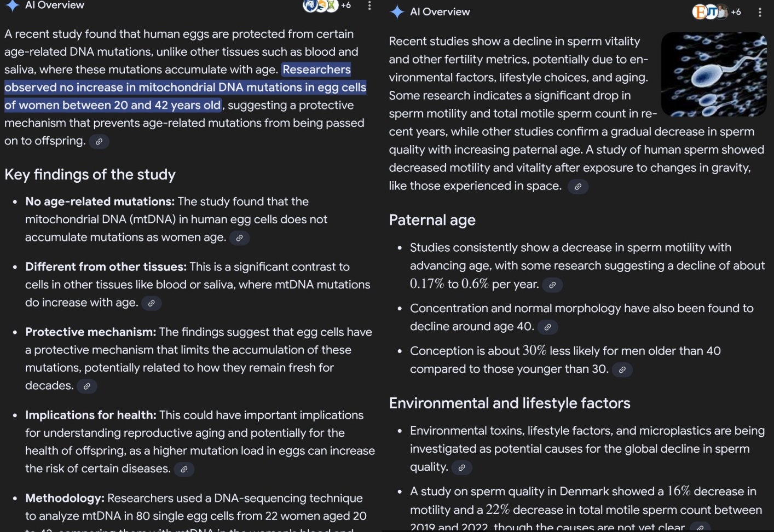
Task: Click the 'Environmental and lifestyle factors' heading
Action: (x=510, y=403)
